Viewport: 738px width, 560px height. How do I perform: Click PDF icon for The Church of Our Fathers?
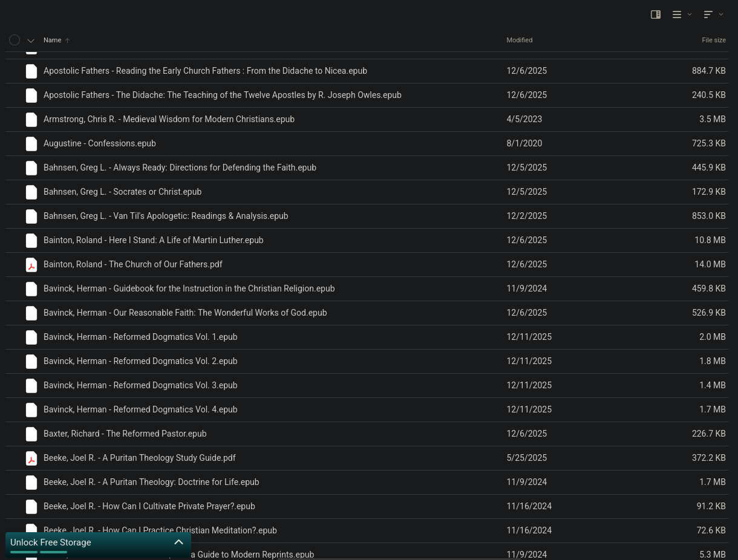[31, 265]
